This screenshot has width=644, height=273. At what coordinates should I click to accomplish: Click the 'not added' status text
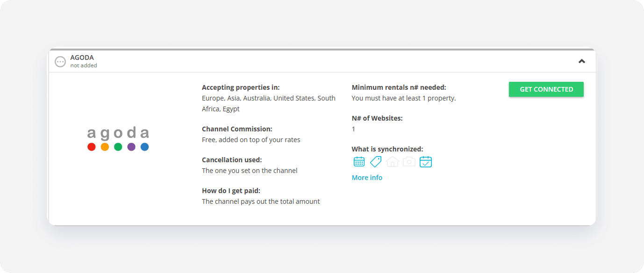coord(84,65)
